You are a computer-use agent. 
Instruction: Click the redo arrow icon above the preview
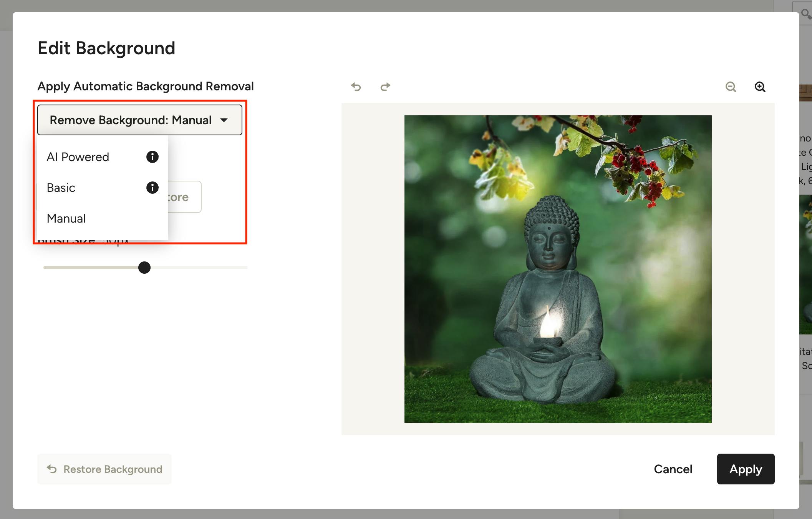click(385, 87)
